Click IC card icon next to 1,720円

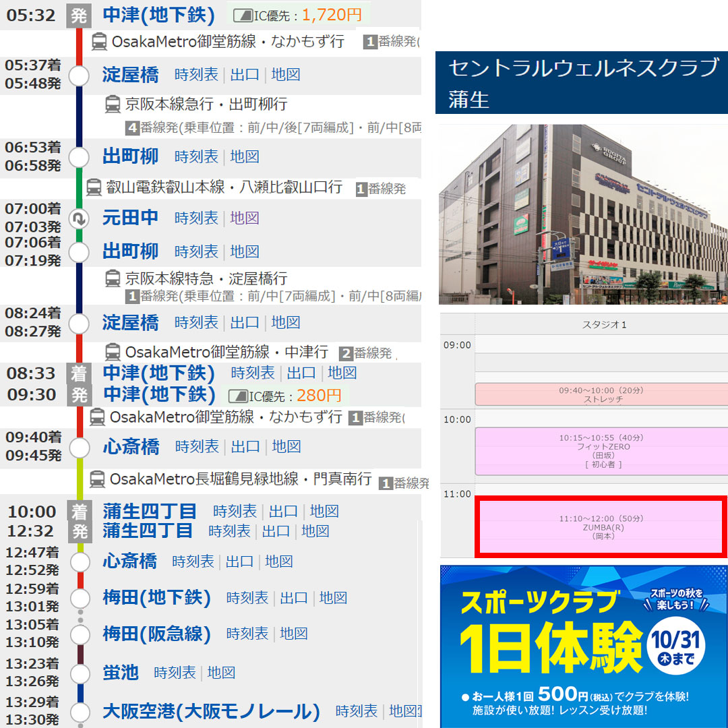tap(242, 16)
